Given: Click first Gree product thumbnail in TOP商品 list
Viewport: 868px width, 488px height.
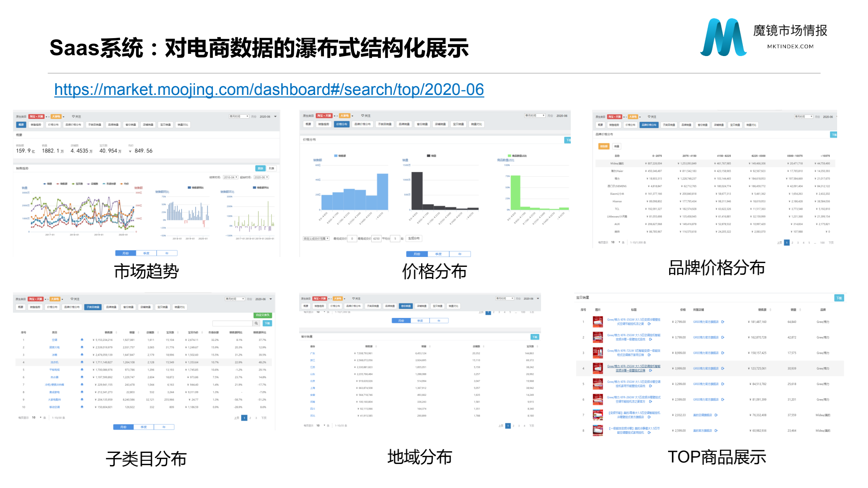Looking at the screenshot, I should [x=597, y=322].
